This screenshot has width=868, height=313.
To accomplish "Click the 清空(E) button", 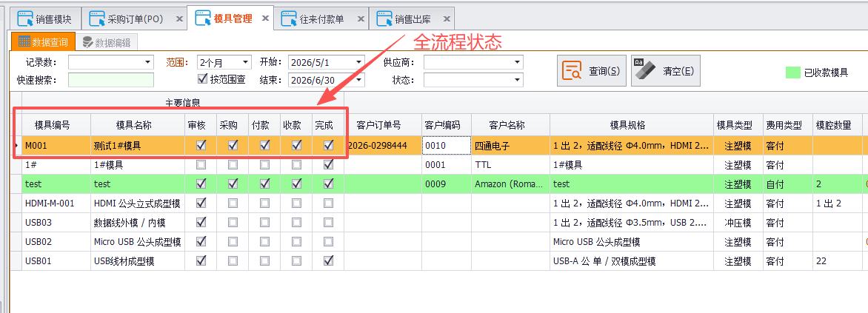I will click(665, 71).
